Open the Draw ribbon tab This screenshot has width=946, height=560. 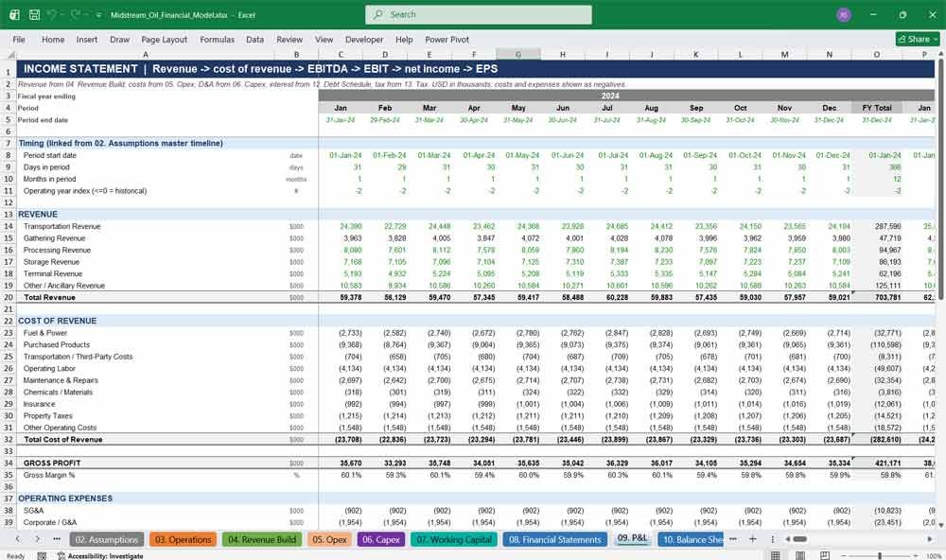pyautogui.click(x=119, y=39)
